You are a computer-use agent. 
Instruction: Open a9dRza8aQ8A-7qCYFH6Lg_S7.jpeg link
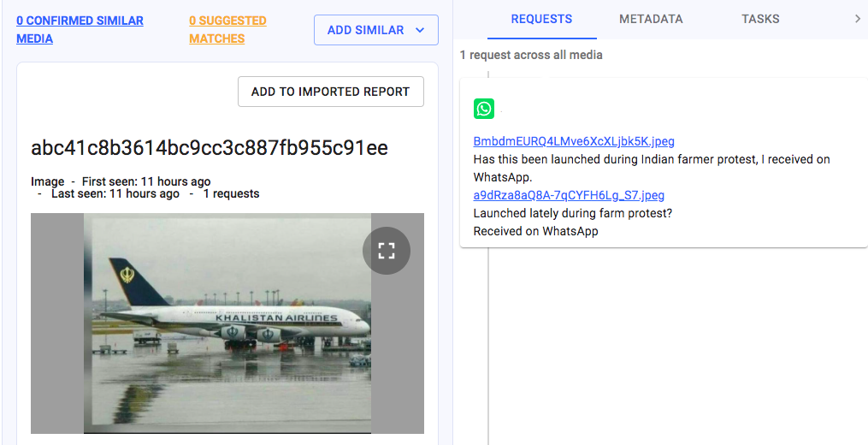569,195
